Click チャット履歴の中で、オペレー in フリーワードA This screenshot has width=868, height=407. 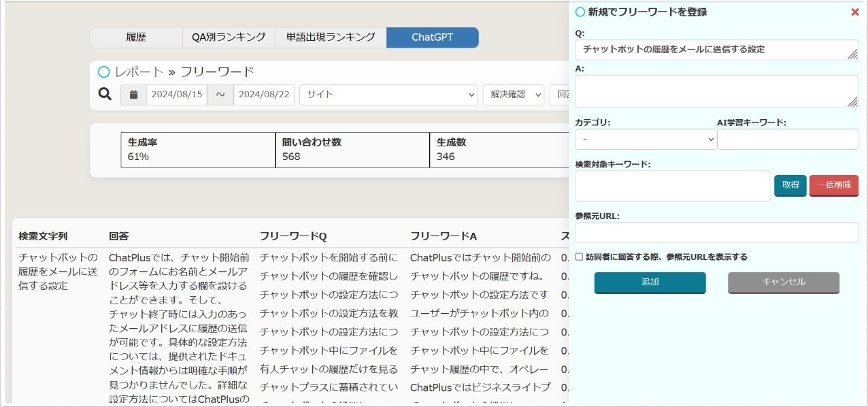point(480,369)
